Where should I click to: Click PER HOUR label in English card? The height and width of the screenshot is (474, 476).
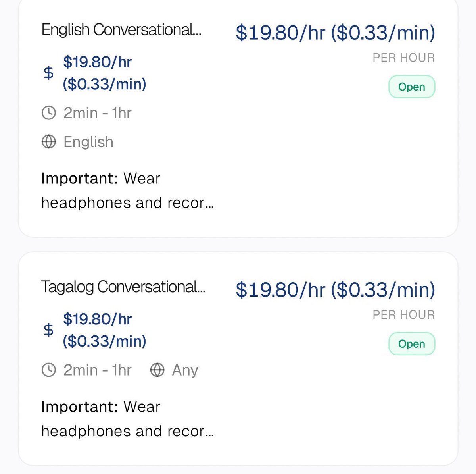(404, 58)
